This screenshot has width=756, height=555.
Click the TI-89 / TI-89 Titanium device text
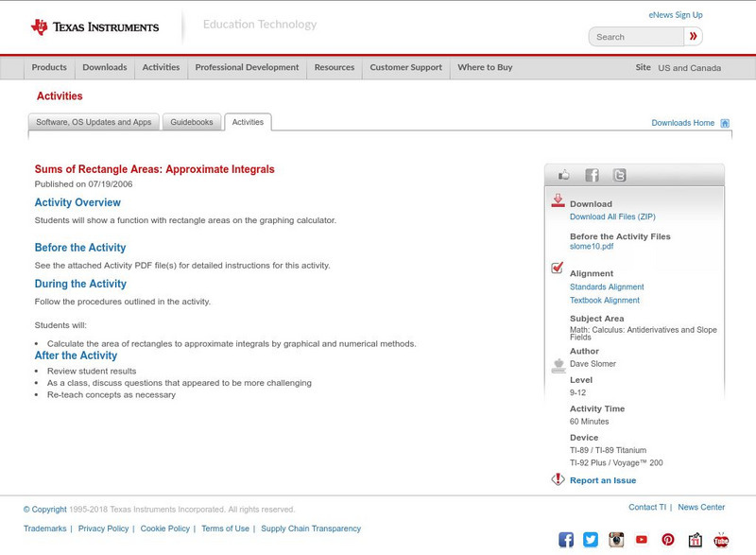click(x=608, y=450)
